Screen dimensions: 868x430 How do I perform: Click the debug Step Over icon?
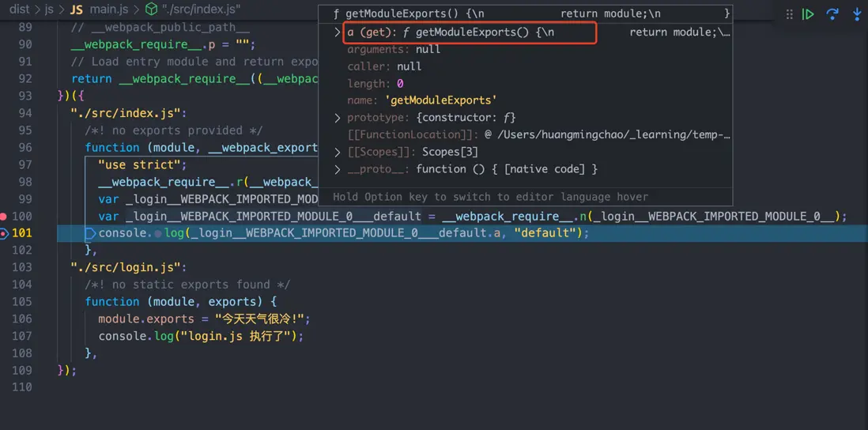832,14
